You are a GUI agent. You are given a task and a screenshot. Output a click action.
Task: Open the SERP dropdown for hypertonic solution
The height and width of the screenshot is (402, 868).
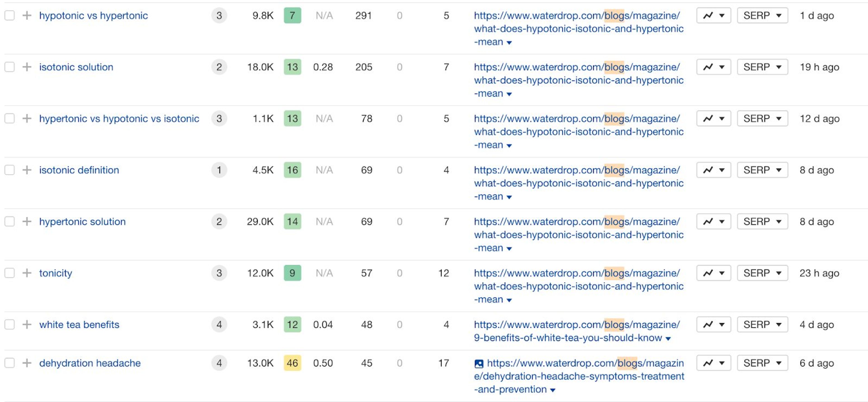point(762,221)
